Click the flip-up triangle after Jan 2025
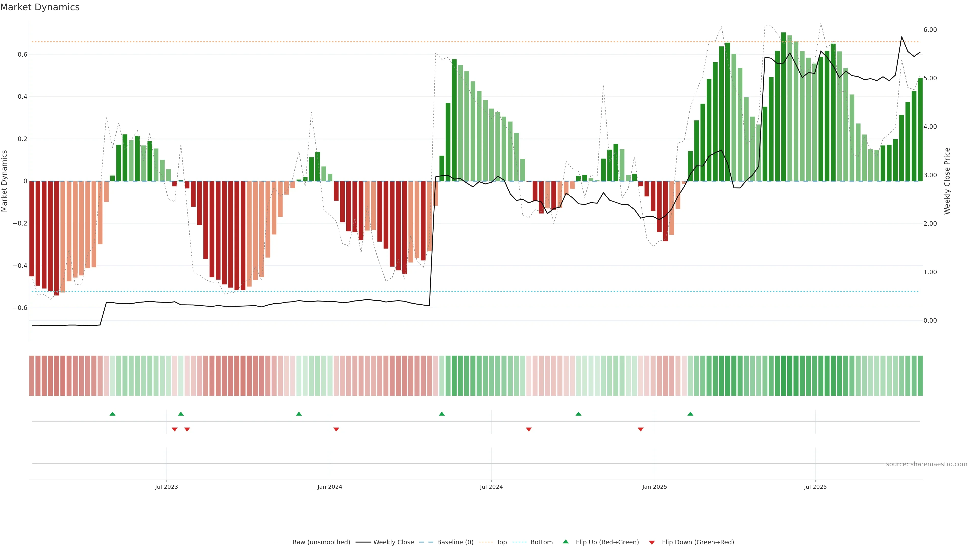Image resolution: width=980 pixels, height=551 pixels. point(690,414)
